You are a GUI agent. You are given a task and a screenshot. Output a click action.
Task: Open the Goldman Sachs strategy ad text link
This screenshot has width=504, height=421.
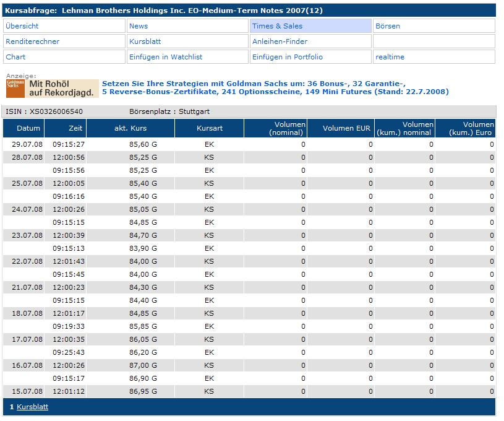pos(275,87)
